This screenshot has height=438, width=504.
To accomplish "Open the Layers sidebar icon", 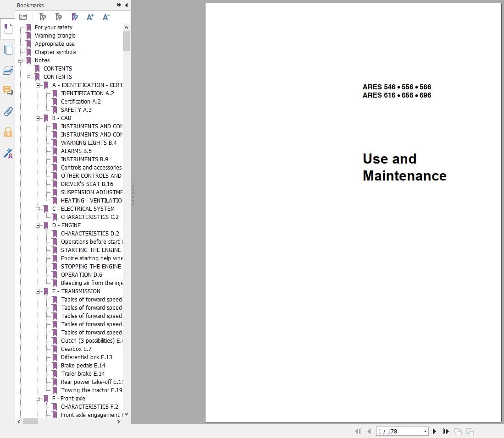I will coord(8,70).
